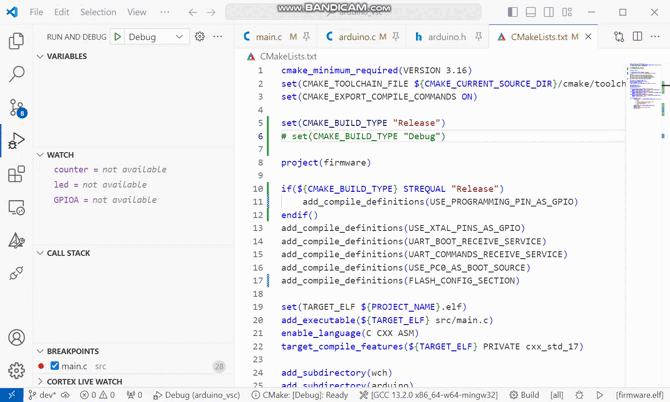Click the command center search box
Screen dimensions: 670x402
pos(353,12)
